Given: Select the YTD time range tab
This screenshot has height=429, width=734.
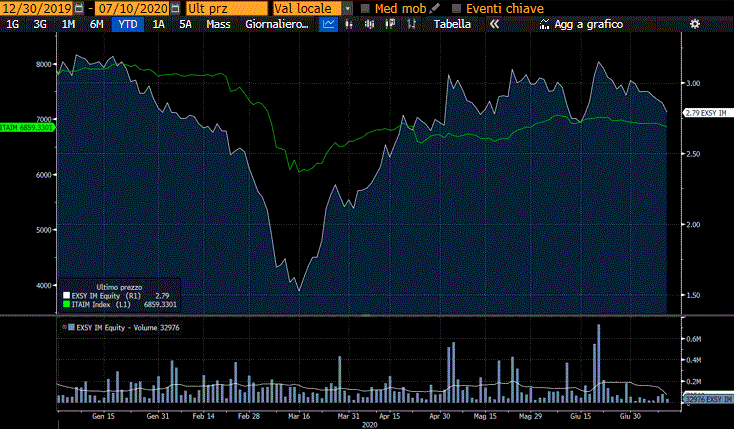Looking at the screenshot, I should (128, 24).
